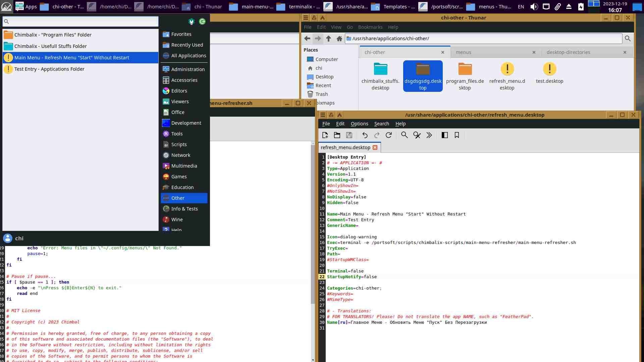The image size is (644, 362).
Task: Expand the toolbar overflow chevrons
Action: point(429,135)
